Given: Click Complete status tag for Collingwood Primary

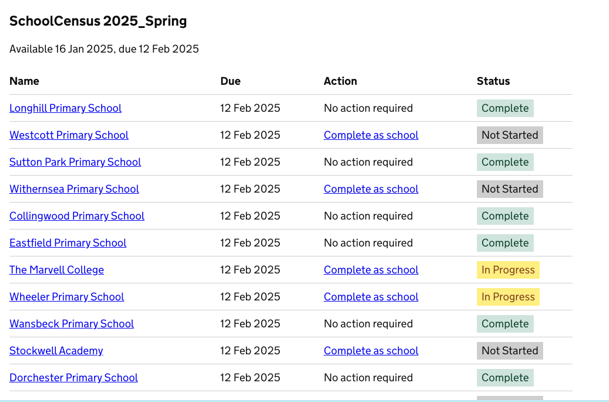Looking at the screenshot, I should (x=505, y=216).
